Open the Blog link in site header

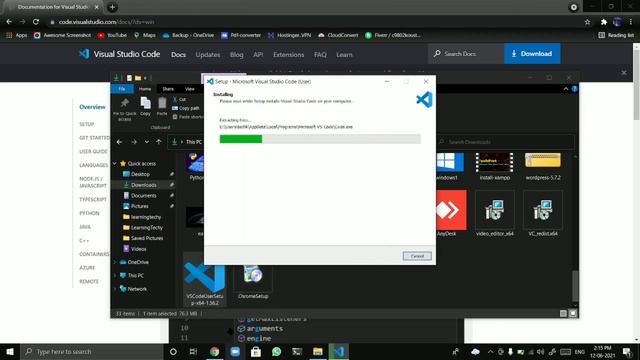[x=236, y=54]
